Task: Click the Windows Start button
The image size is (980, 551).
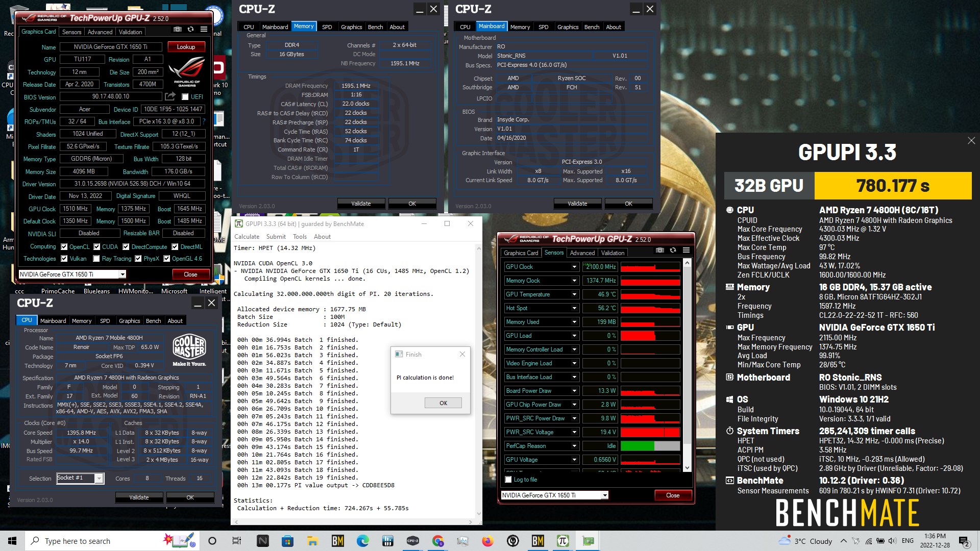Action: click(x=12, y=541)
